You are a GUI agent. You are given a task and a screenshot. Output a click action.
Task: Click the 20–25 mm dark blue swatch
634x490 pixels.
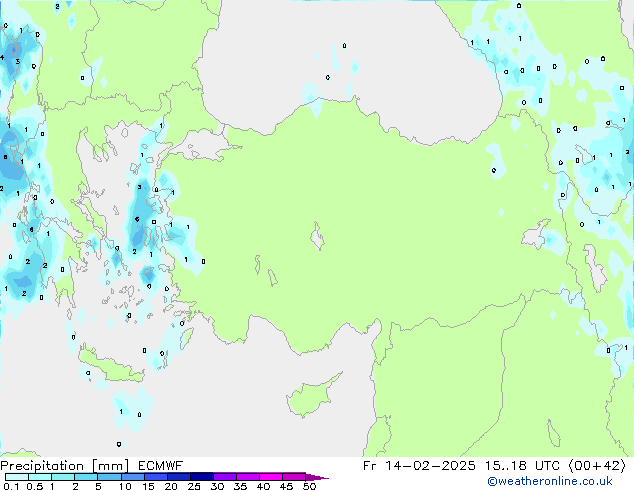(178, 477)
